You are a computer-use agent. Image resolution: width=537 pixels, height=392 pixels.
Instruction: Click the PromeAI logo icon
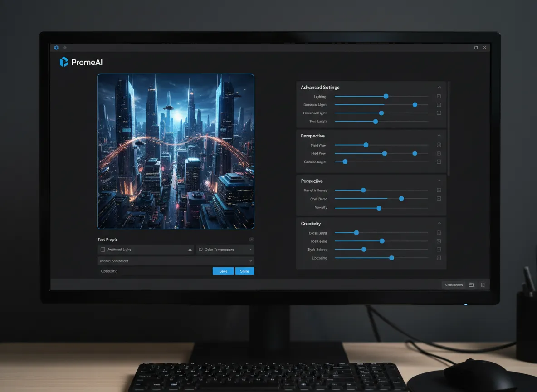point(64,62)
